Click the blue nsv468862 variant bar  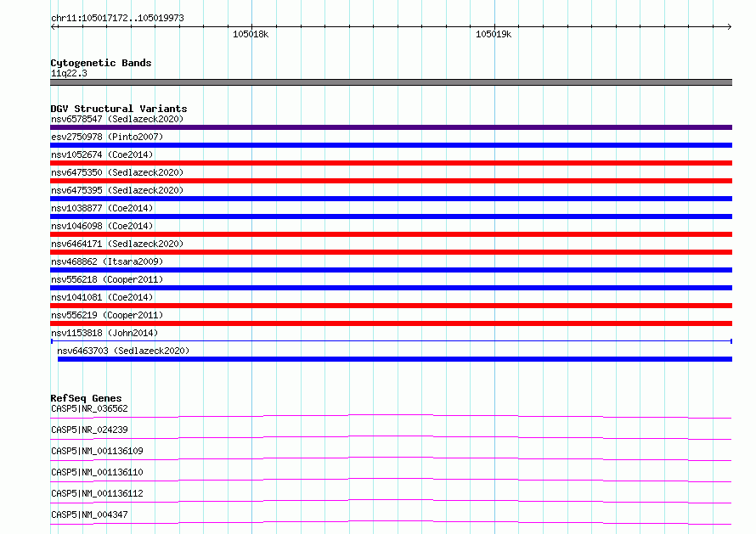(x=391, y=270)
